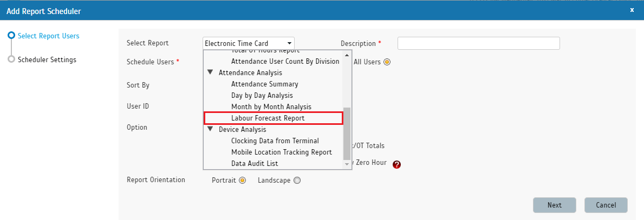644x220 pixels.
Task: Close the Add Report Scheduler dialog
Action: coord(632,10)
